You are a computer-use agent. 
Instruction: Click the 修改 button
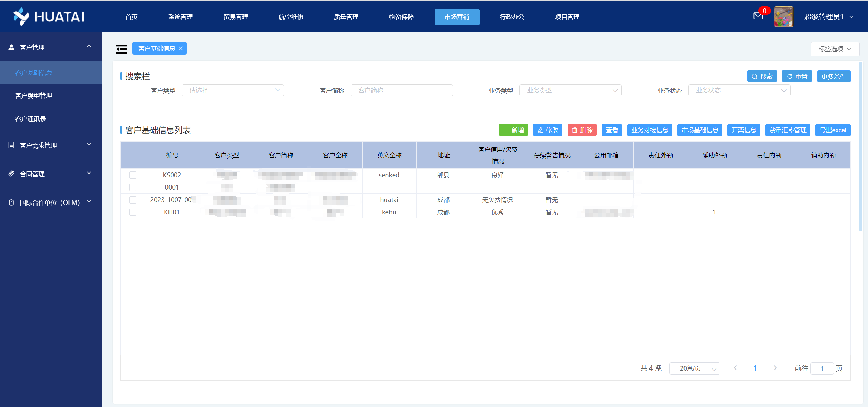tap(548, 130)
